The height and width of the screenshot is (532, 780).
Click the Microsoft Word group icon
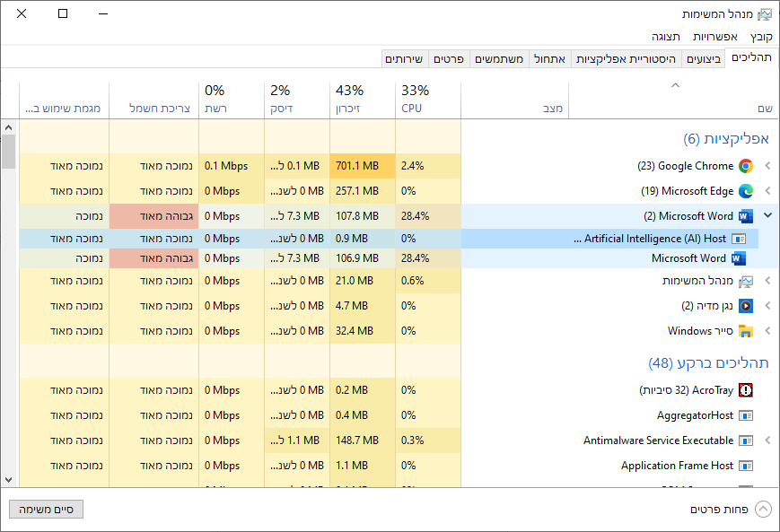tap(745, 216)
